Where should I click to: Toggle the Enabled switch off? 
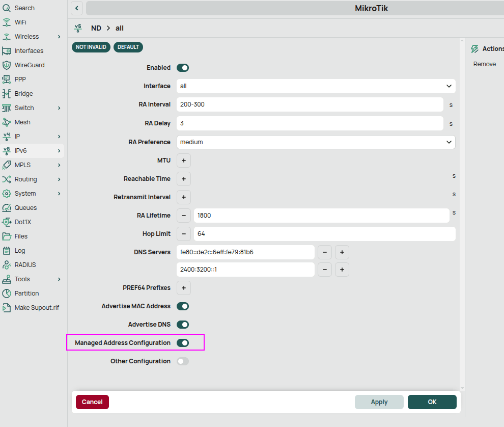coord(182,68)
